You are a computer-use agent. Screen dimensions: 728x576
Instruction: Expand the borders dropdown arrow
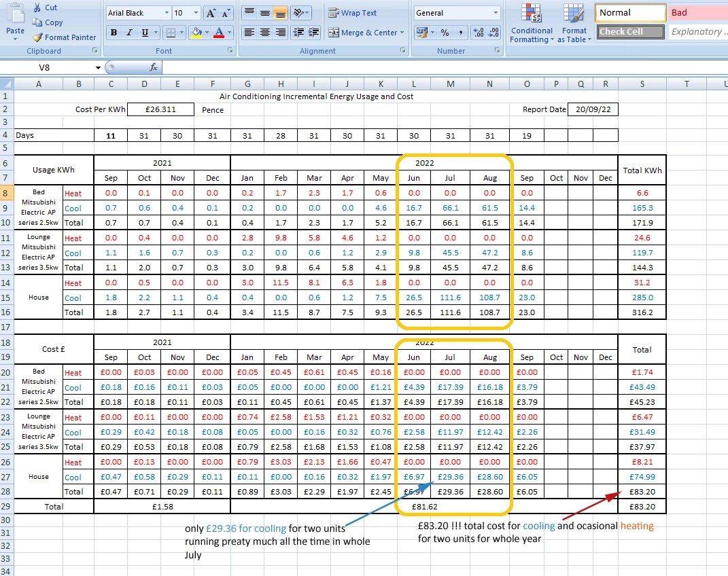point(181,33)
